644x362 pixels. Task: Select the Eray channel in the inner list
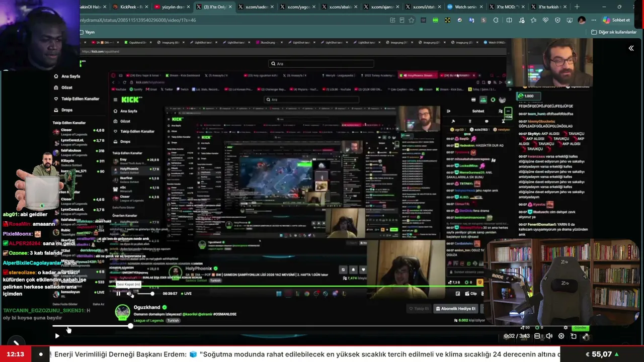(x=136, y=161)
